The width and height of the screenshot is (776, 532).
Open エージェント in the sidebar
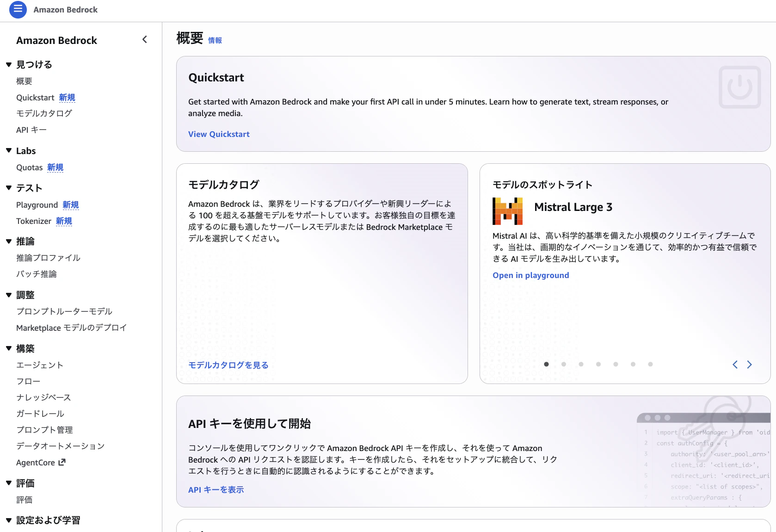click(x=40, y=365)
